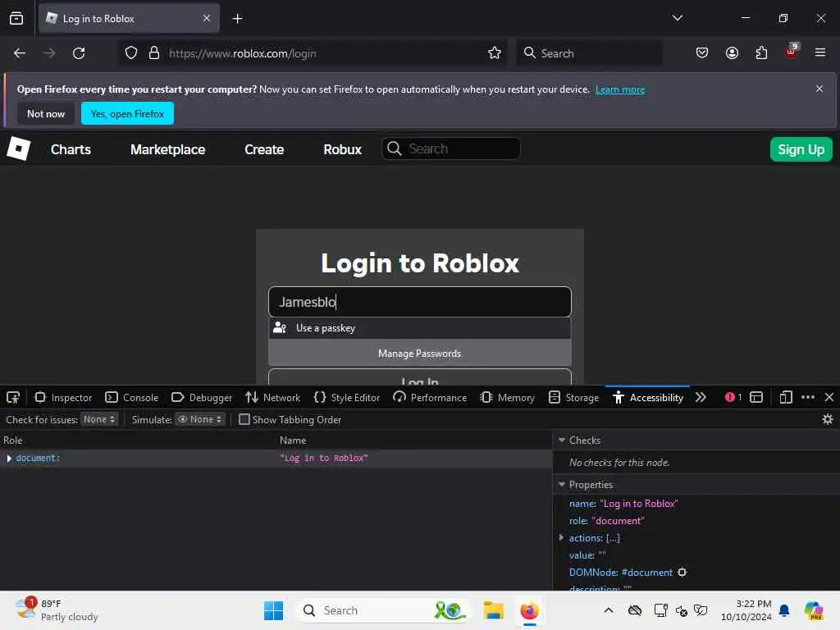The image size is (840, 630).
Task: Open the Simulate None dropdown
Action: click(200, 419)
